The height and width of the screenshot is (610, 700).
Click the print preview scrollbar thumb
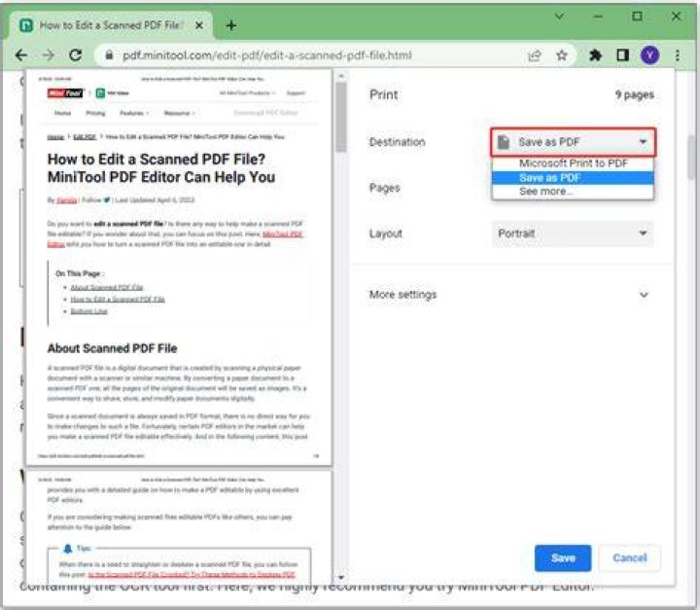click(341, 117)
